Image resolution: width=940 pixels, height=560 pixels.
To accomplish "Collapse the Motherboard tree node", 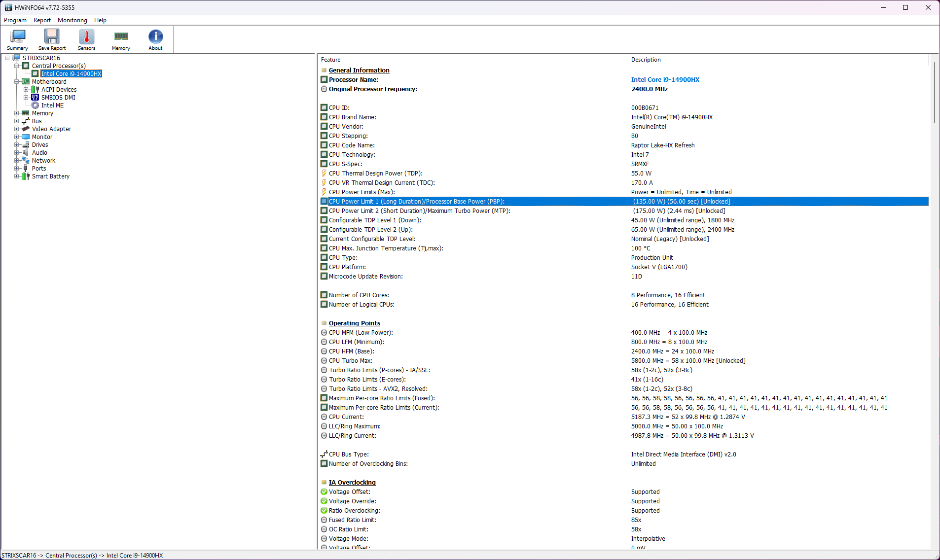I will click(17, 81).
